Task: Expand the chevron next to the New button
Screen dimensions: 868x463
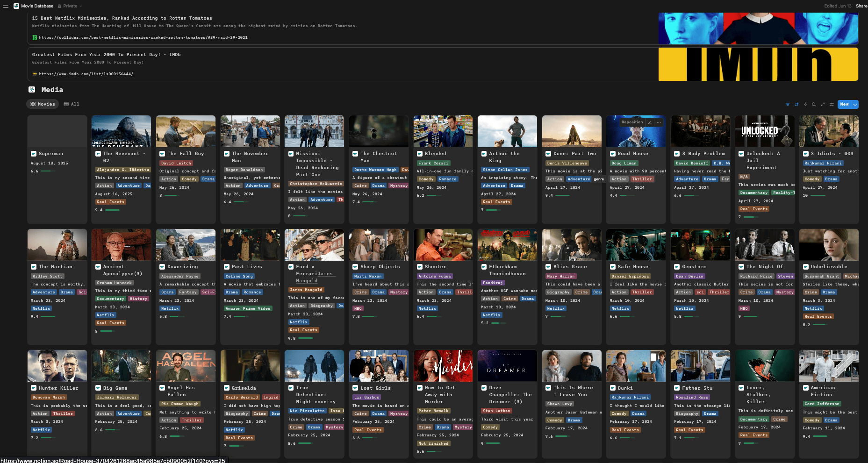Action: [855, 104]
